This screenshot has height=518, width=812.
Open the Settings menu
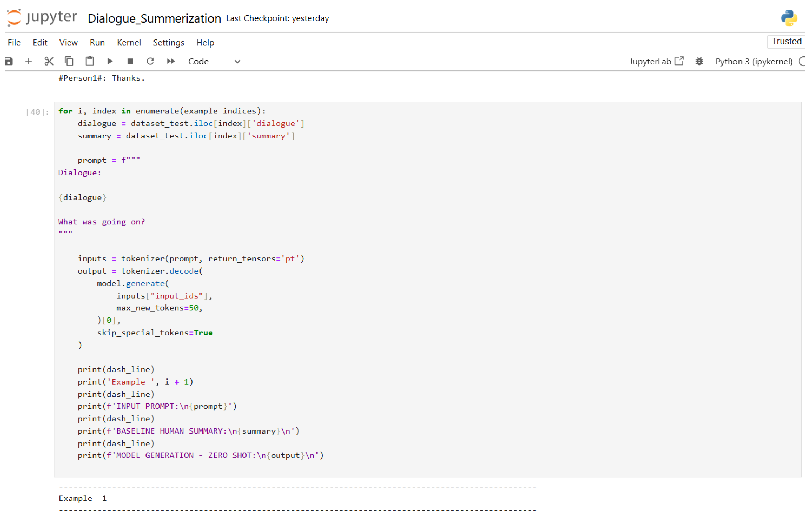[169, 43]
